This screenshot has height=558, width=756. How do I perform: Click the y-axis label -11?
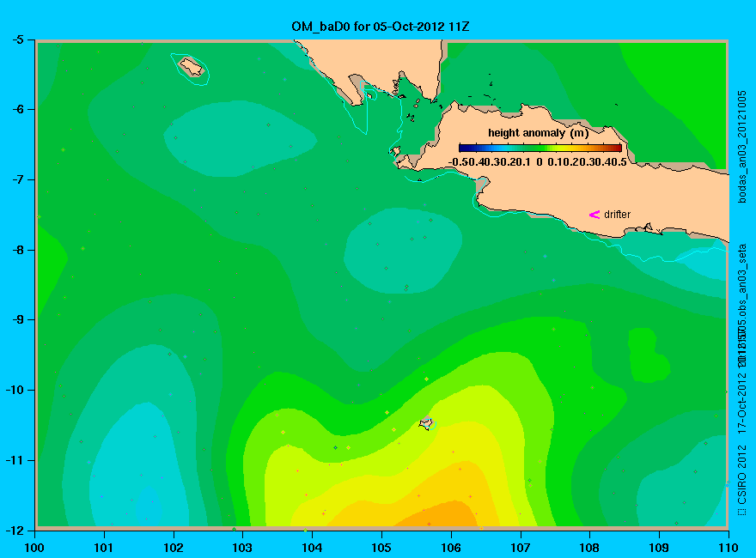(x=14, y=460)
